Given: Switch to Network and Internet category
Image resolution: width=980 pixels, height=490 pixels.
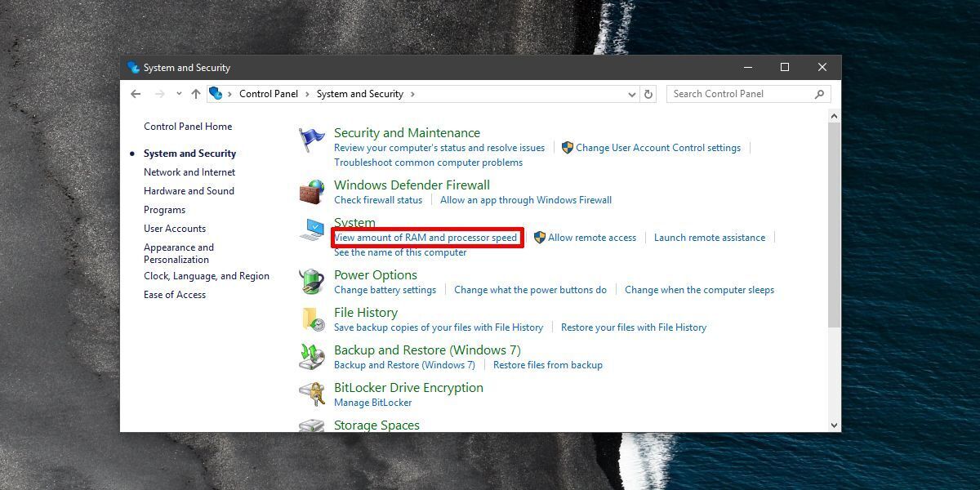Looking at the screenshot, I should [x=189, y=171].
